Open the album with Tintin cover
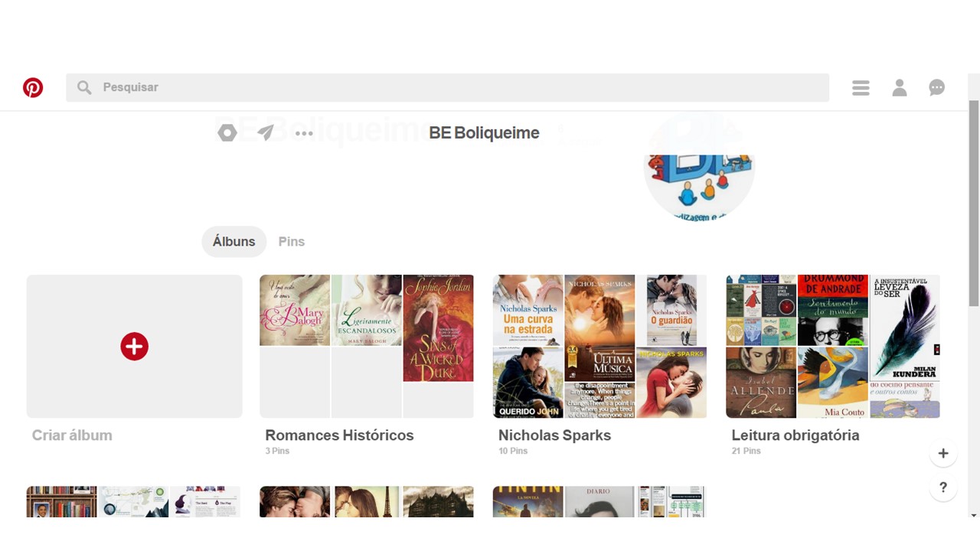Image resolution: width=980 pixels, height=551 pixels. (x=599, y=501)
